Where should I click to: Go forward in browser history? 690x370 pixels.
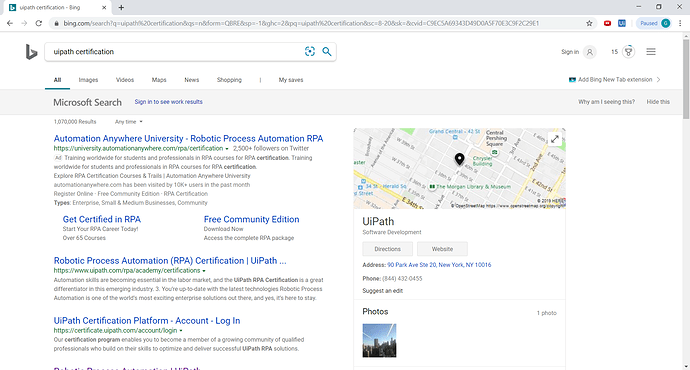pyautogui.click(x=24, y=23)
